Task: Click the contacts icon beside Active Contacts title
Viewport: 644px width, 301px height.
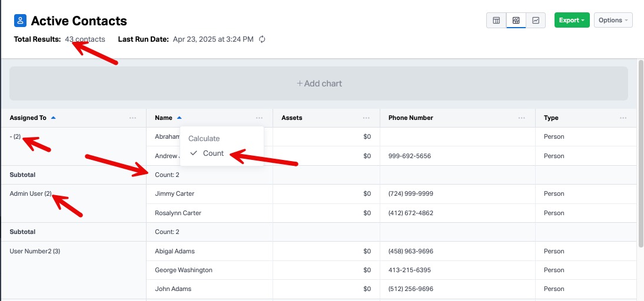Action: tap(20, 21)
